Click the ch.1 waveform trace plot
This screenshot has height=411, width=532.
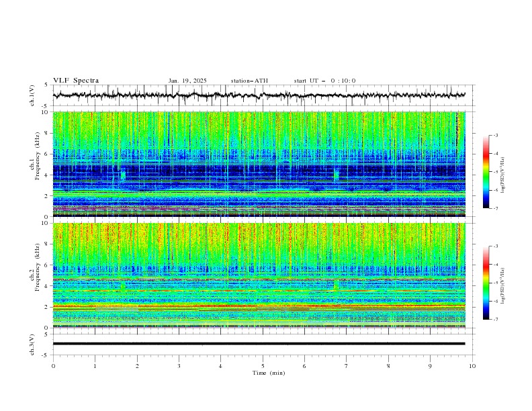click(x=259, y=95)
